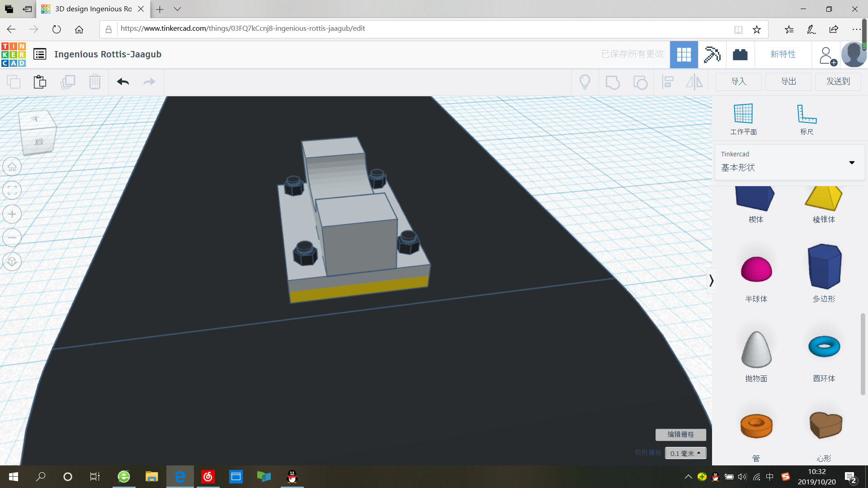Click the Delete trash icon

(95, 82)
